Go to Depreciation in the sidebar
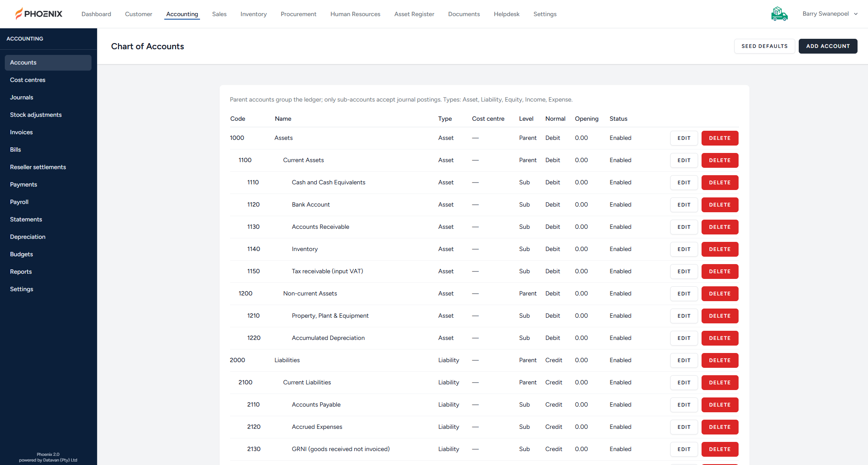 pyautogui.click(x=48, y=237)
